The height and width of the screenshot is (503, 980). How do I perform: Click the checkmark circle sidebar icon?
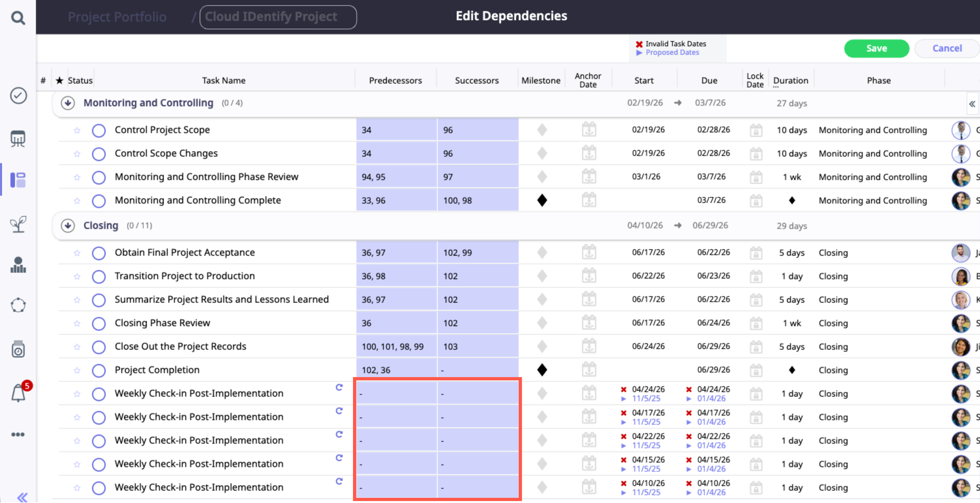pos(18,95)
